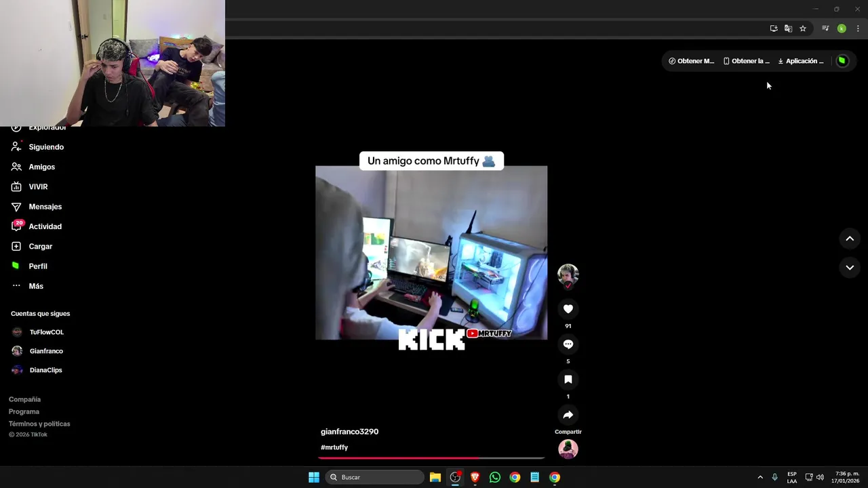Image resolution: width=868 pixels, height=488 pixels.
Task: Open the Windows Start menu
Action: pos(314,477)
